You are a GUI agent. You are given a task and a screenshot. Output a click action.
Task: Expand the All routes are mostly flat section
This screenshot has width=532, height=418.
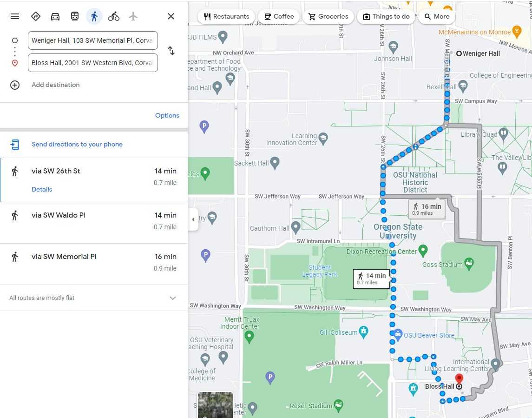pos(94,298)
